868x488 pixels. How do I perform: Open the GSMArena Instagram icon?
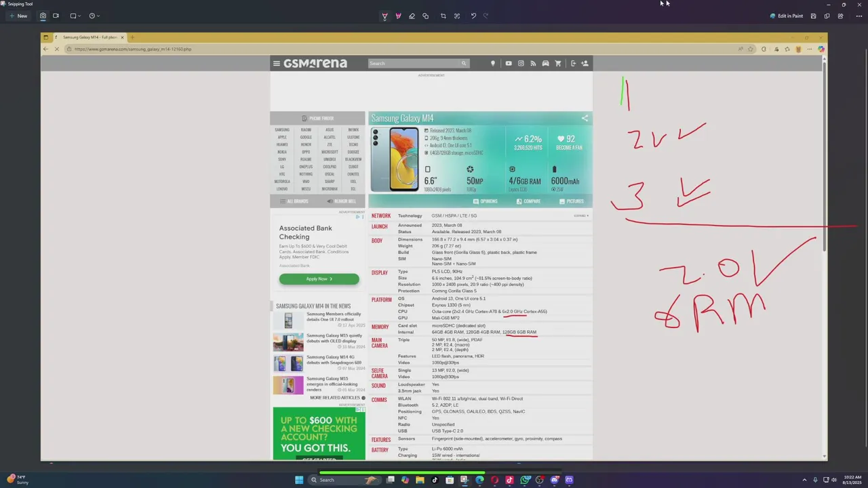coord(521,63)
